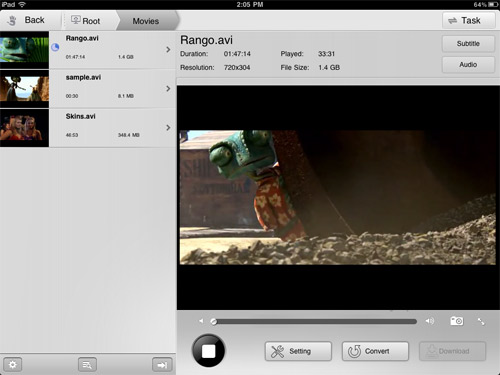Click the partially played pie indicator on Rango.avi

point(55,47)
